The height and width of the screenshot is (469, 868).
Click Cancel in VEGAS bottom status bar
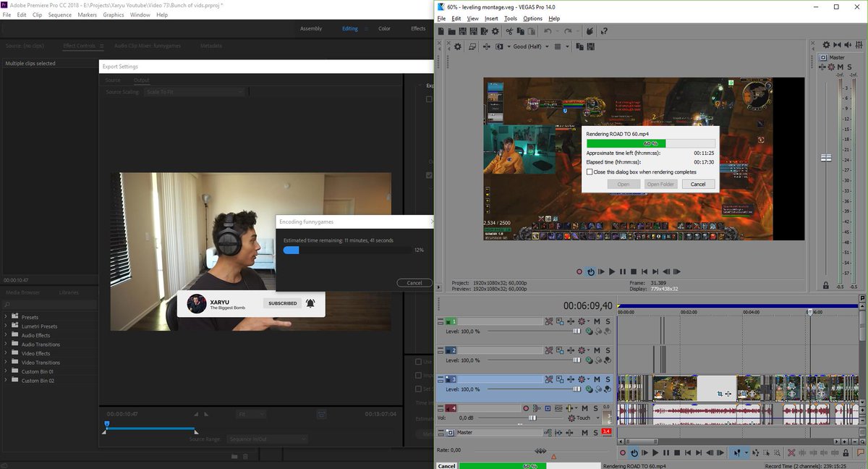(446, 466)
